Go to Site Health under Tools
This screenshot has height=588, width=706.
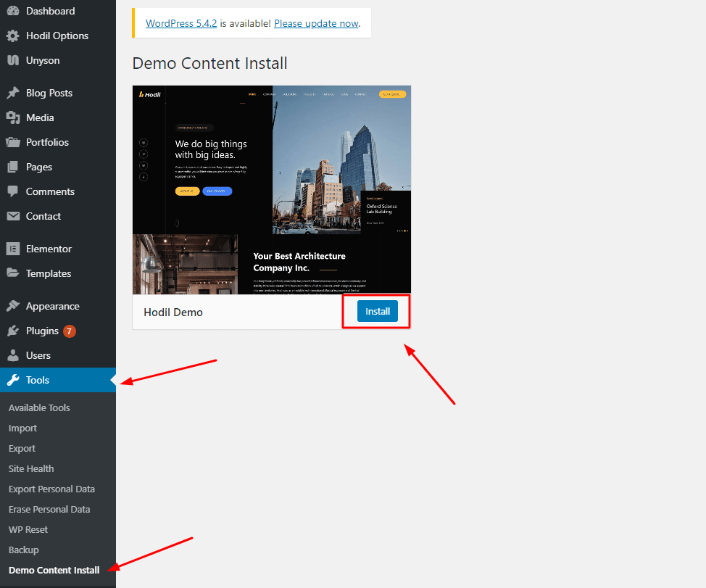[x=31, y=468]
